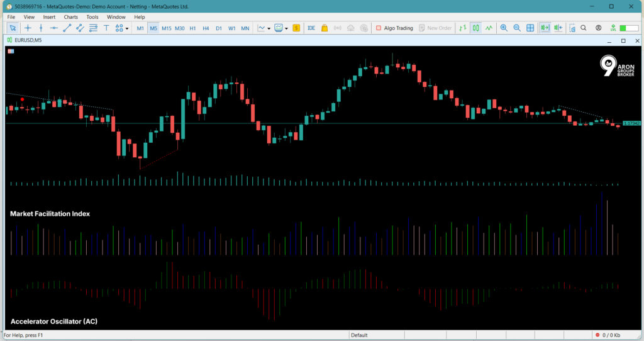644x341 pixels.
Task: Select the crosshair tool
Action: 28,28
